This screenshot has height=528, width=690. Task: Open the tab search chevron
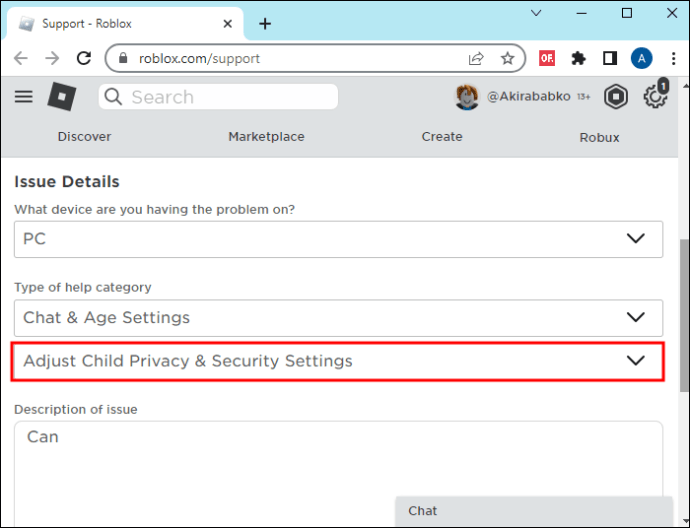click(x=536, y=13)
